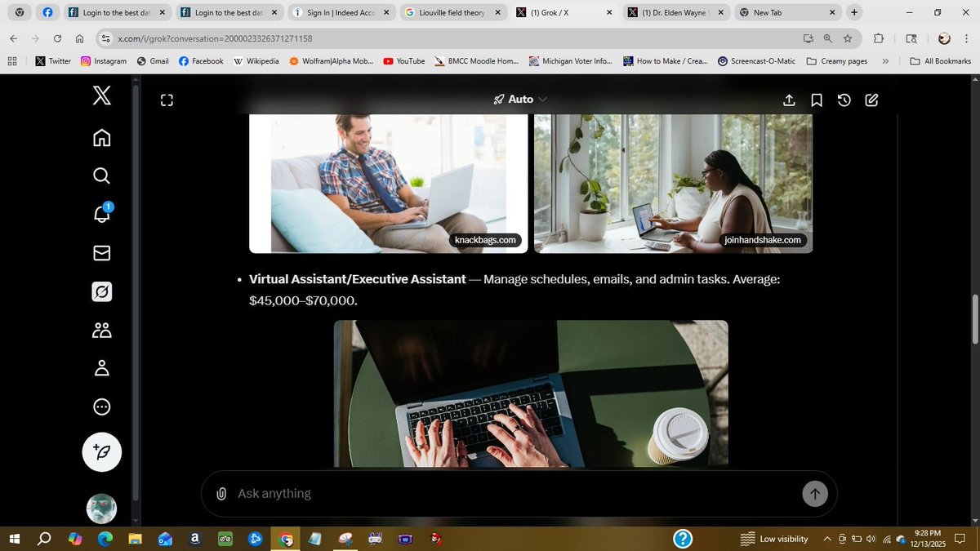
Task: Open the Apps grid in bookmarks bar
Action: click(x=12, y=61)
